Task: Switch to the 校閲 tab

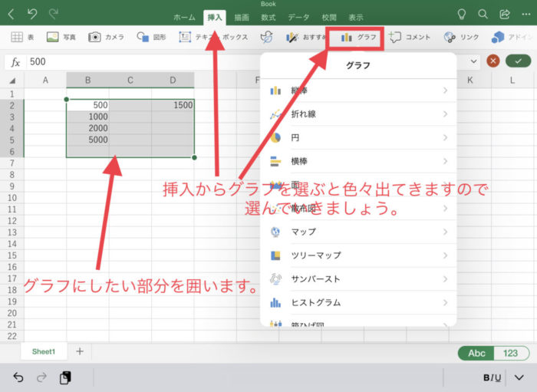Action: (x=329, y=18)
